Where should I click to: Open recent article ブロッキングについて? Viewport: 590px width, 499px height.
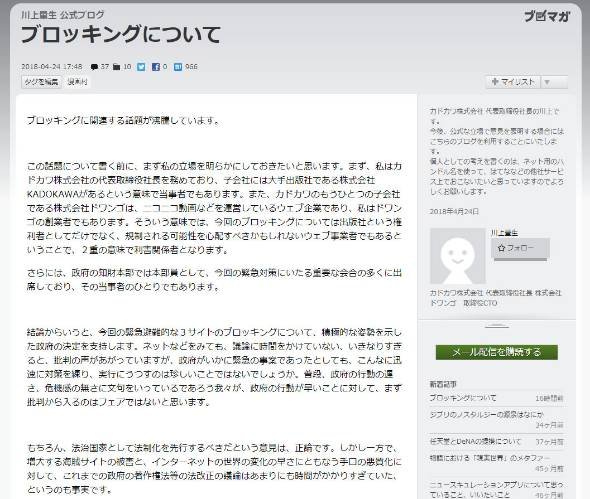click(463, 398)
